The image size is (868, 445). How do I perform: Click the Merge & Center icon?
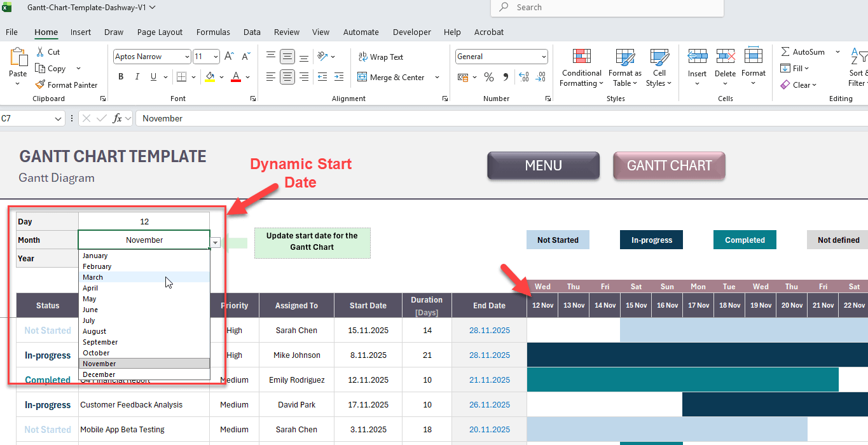tap(362, 77)
